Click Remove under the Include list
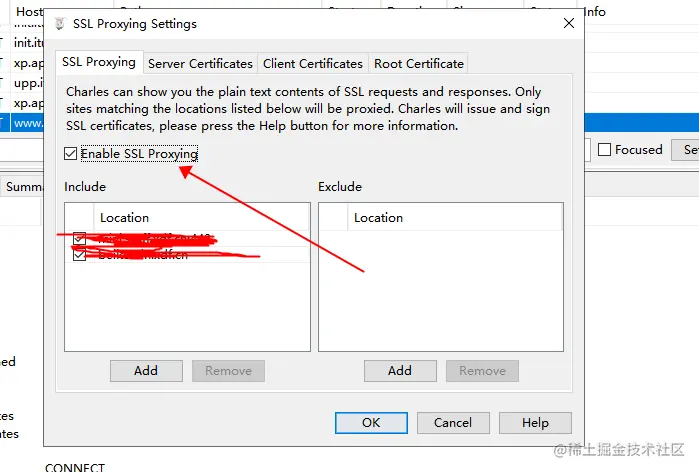699x472 pixels. tap(228, 371)
